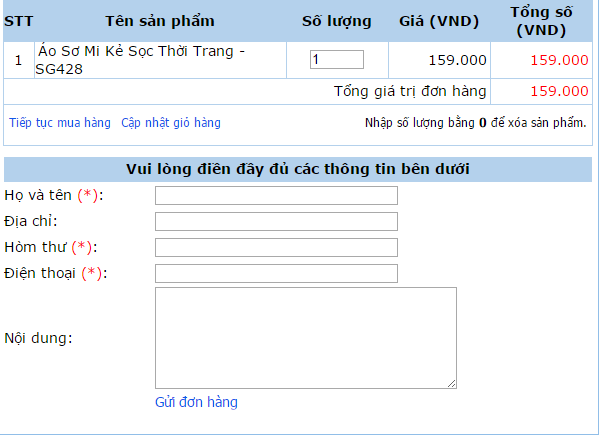Select the "Hòm thư" email input box
Screen dimensions: 603x441
[276, 247]
